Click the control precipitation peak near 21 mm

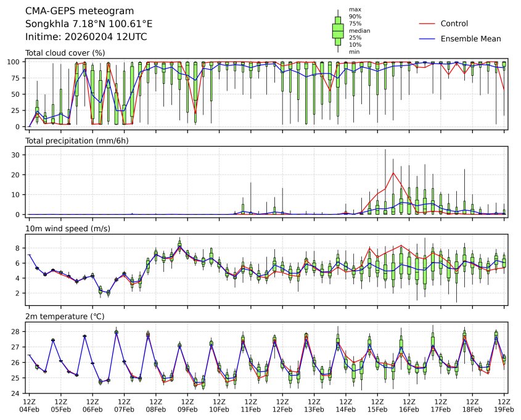coord(393,173)
